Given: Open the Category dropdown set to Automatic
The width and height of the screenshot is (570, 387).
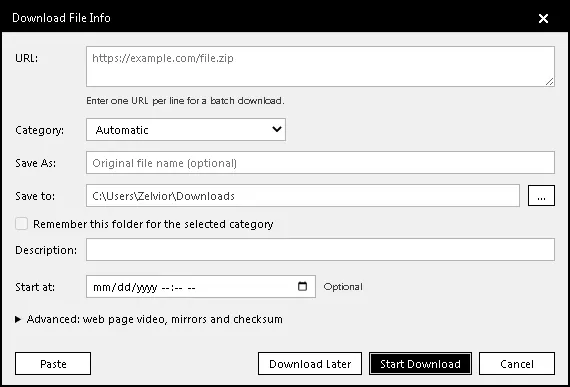Looking at the screenshot, I should pos(186,129).
